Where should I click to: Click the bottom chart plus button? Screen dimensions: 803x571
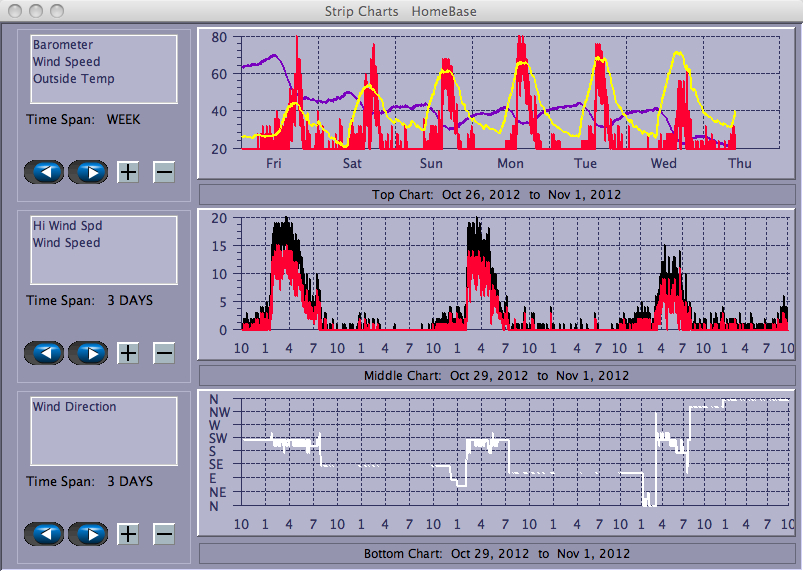(128, 534)
